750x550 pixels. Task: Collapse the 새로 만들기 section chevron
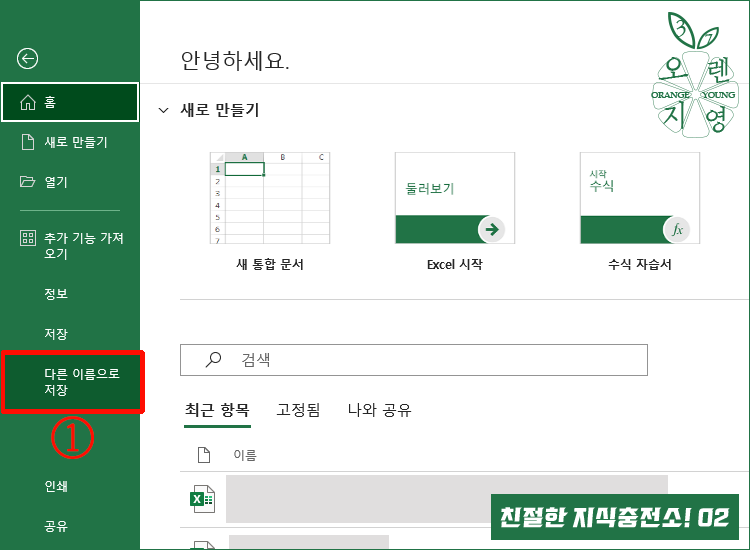coord(164,110)
